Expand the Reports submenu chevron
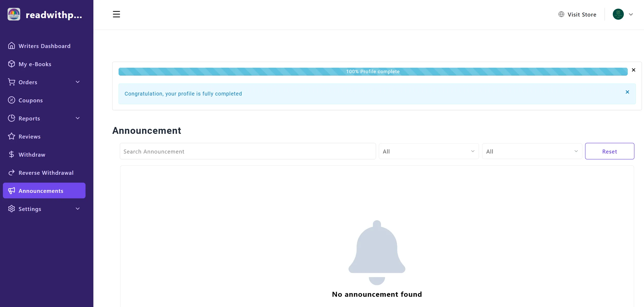This screenshot has width=644, height=307. pos(78,118)
